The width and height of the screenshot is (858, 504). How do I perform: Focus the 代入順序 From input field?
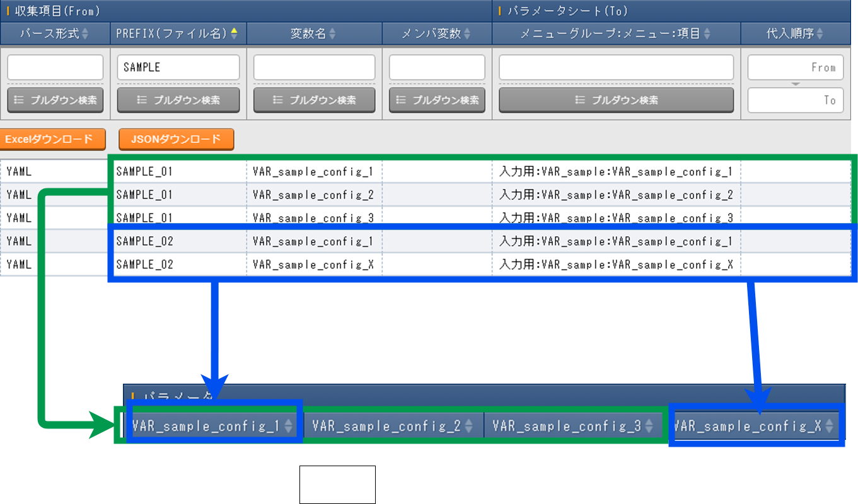pos(795,67)
